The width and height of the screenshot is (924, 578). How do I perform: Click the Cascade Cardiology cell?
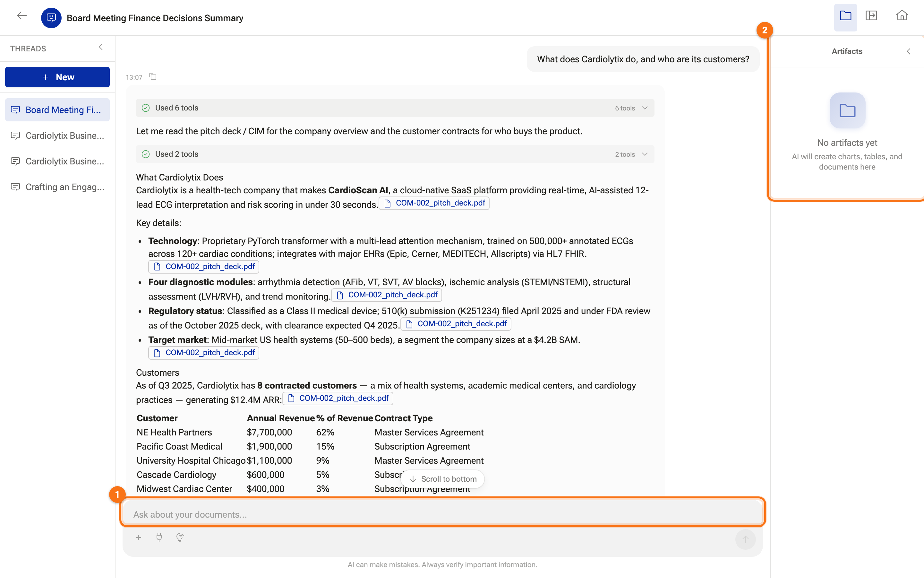tap(176, 474)
